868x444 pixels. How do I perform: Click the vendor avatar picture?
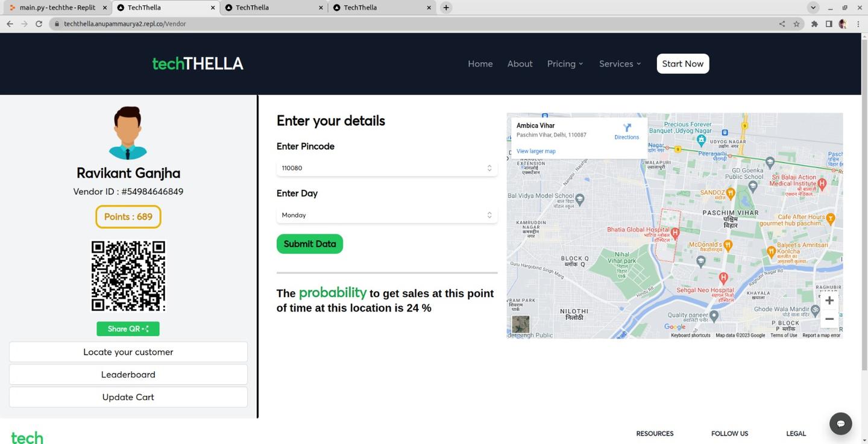point(128,133)
